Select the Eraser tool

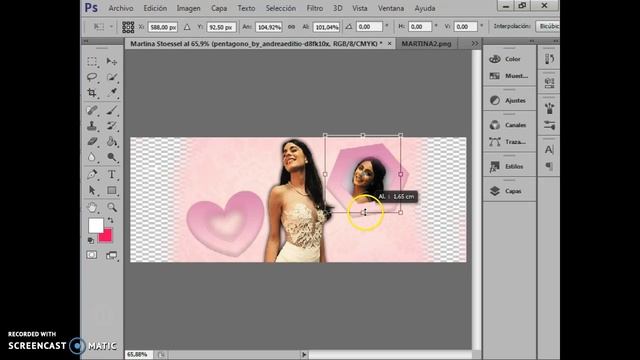click(92, 142)
